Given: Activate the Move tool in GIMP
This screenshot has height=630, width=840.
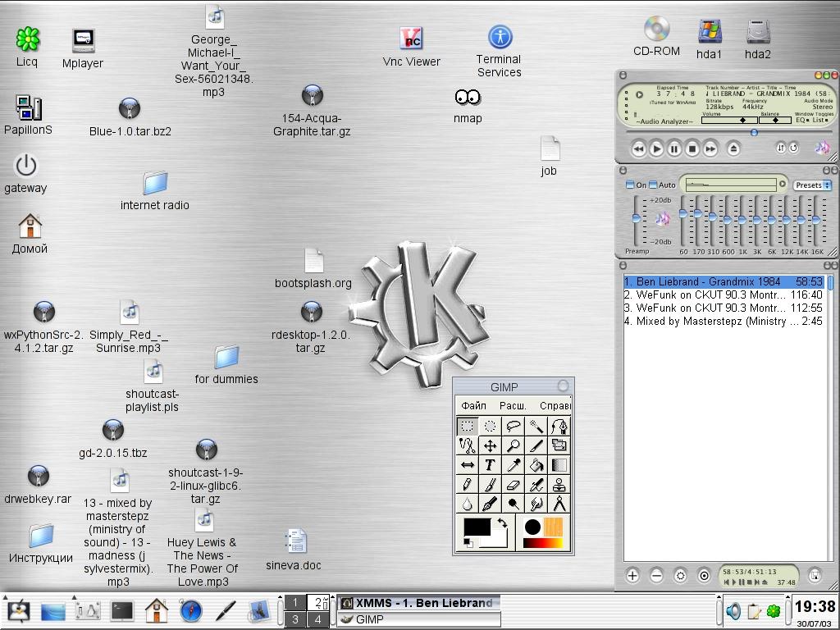Looking at the screenshot, I should (x=491, y=445).
